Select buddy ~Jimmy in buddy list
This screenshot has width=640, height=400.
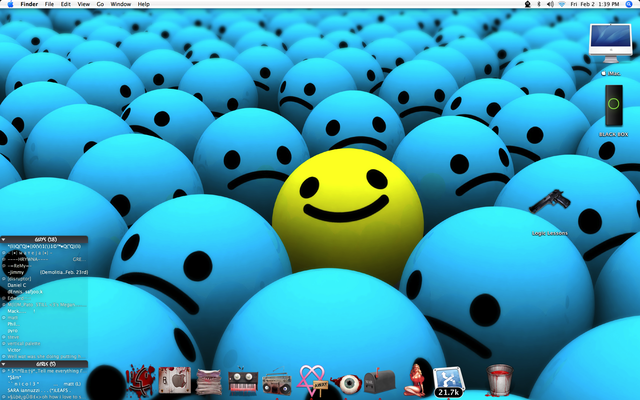44,272
